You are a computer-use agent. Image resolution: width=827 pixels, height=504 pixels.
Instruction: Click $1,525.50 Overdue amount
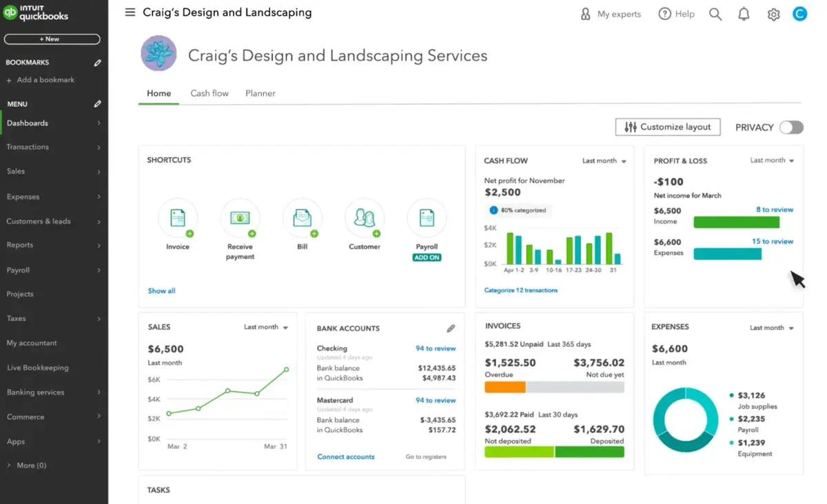pos(510,363)
